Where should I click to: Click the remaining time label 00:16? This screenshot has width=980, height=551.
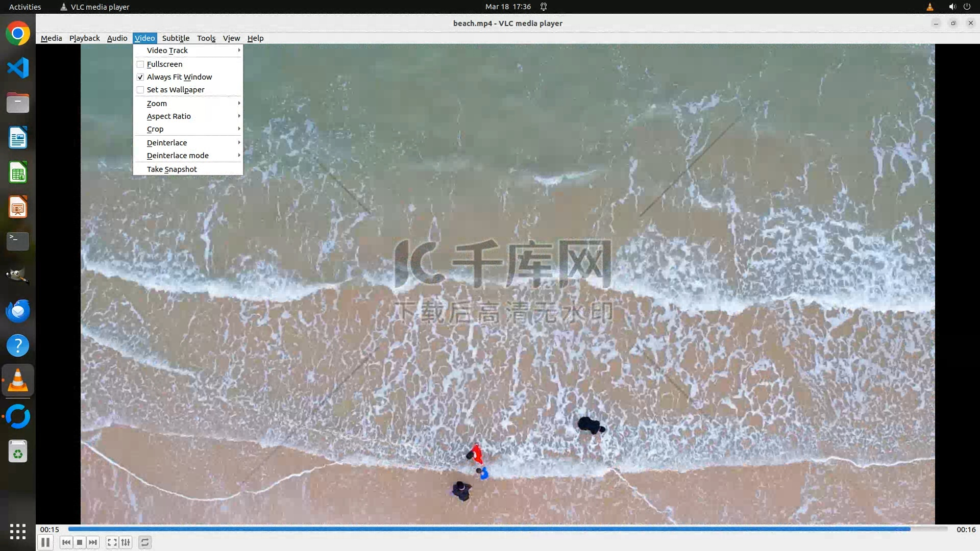[x=966, y=530]
